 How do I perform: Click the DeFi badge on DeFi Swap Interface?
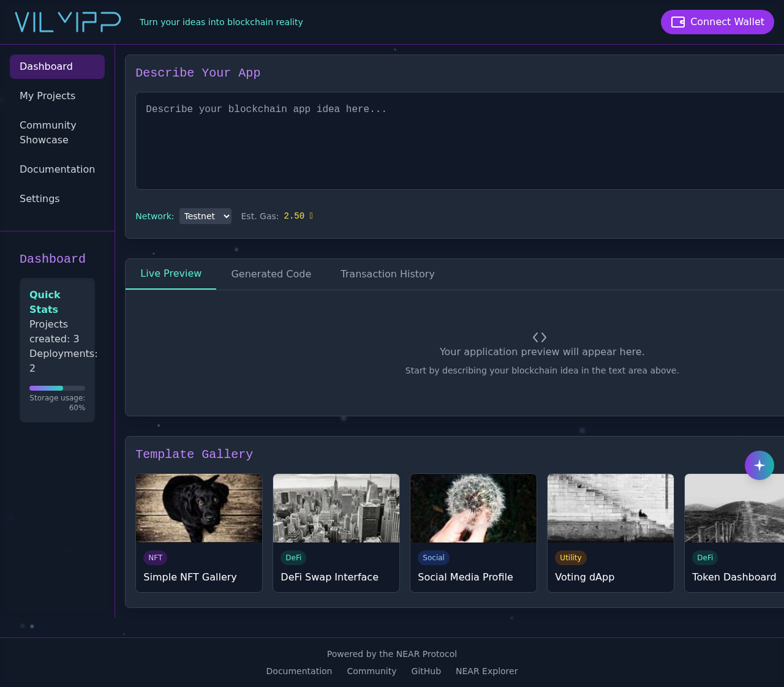(x=293, y=558)
